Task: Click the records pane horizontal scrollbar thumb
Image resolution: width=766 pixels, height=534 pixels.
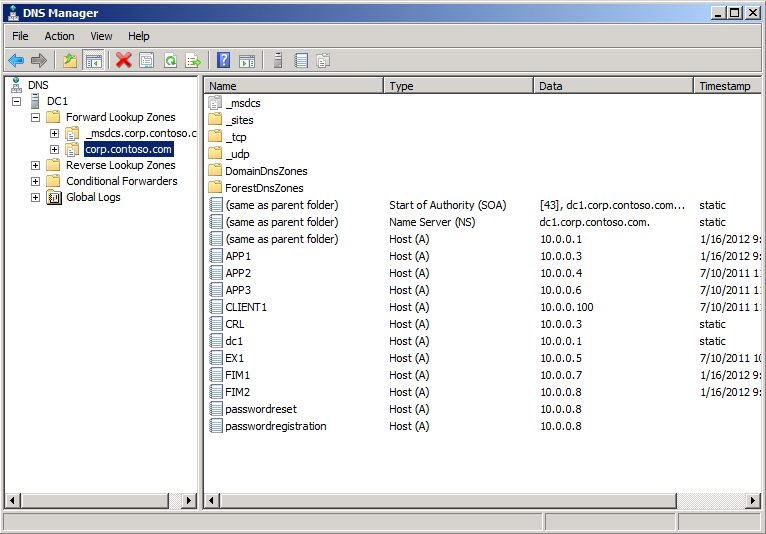Action: pyautogui.click(x=448, y=500)
